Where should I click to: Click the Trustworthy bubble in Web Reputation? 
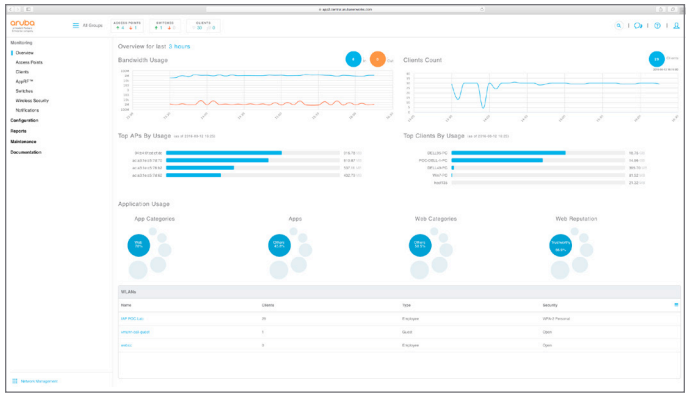(x=560, y=245)
